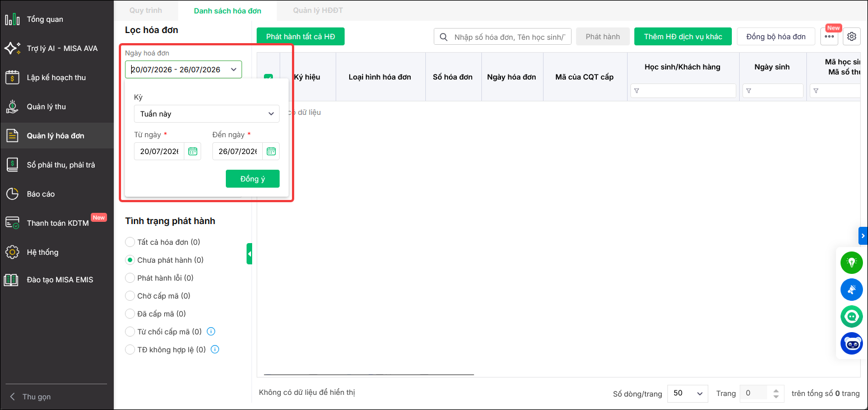Image resolution: width=868 pixels, height=410 pixels.
Task: Select Từ chối cấp mã radio option
Action: coord(130,332)
